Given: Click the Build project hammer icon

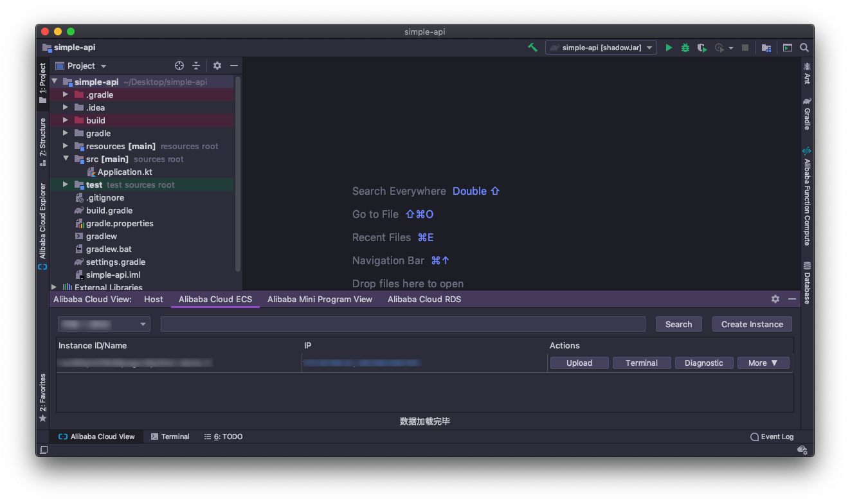Looking at the screenshot, I should coord(532,48).
